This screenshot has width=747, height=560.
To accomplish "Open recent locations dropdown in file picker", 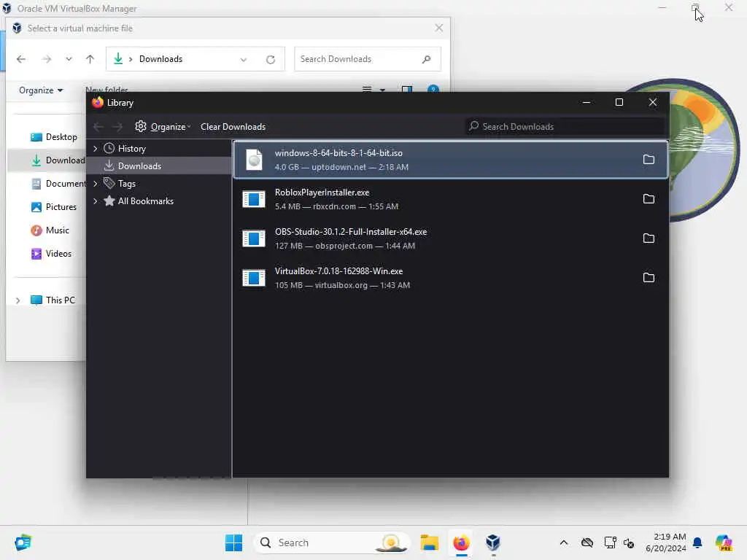I will tap(69, 59).
